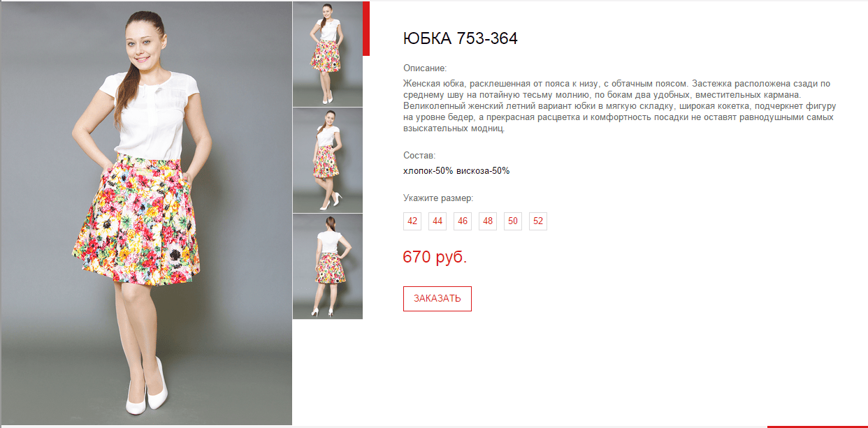Choose size 50
This screenshot has width=868, height=428.
point(513,221)
